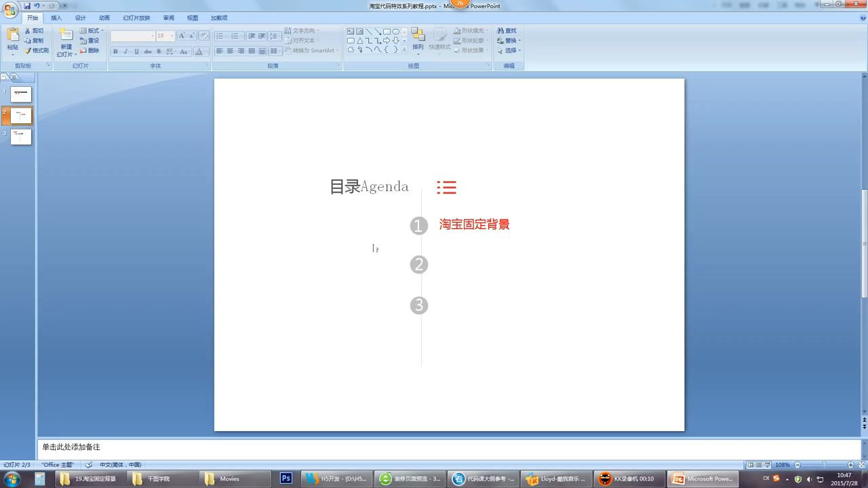This screenshot has height=488, width=868.
Task: Switch to Normal view in status bar
Action: pos(751,465)
